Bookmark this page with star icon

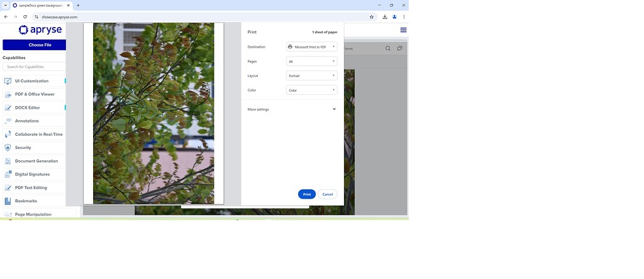coord(372,17)
